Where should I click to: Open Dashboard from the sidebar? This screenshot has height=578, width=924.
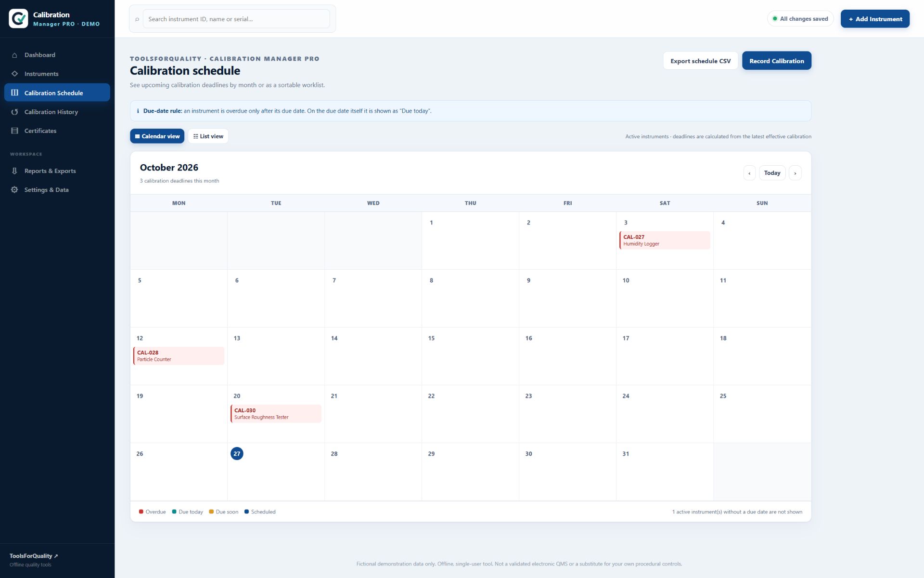[x=57, y=55]
